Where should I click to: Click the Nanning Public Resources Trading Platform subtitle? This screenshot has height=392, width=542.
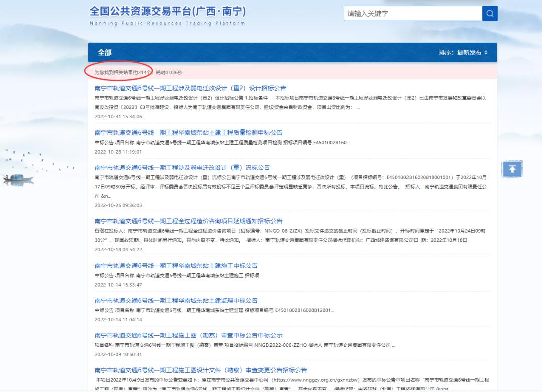168,23
